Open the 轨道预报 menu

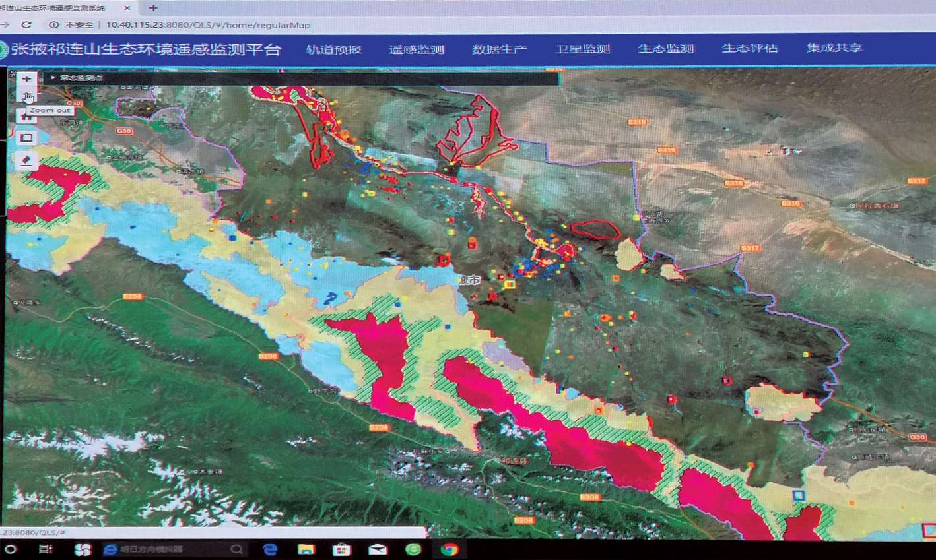point(333,49)
